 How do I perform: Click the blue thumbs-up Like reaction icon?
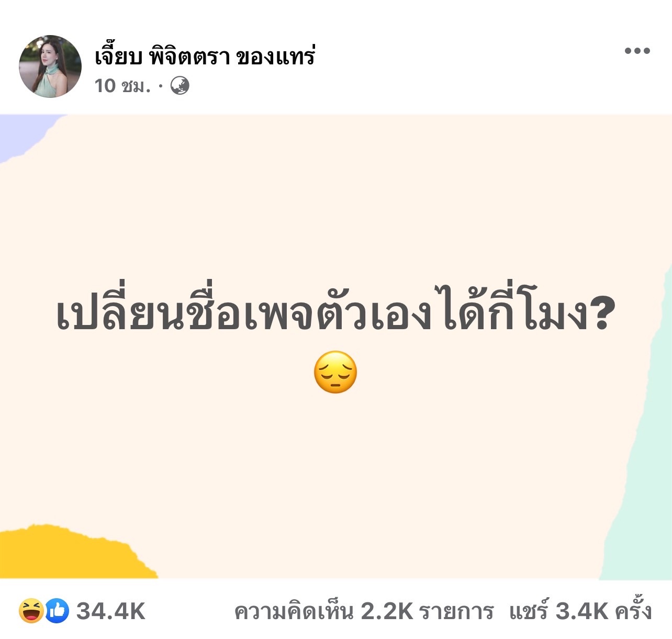tap(57, 611)
